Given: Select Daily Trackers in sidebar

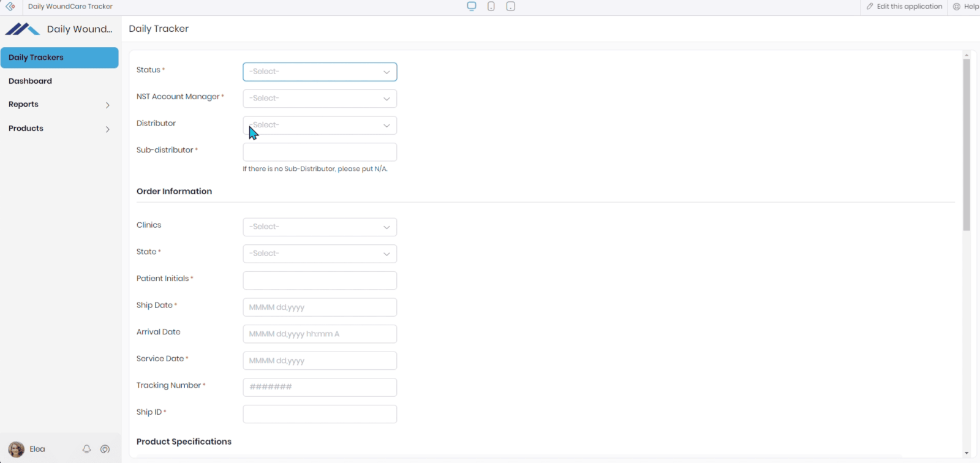Looking at the screenshot, I should coord(59,58).
